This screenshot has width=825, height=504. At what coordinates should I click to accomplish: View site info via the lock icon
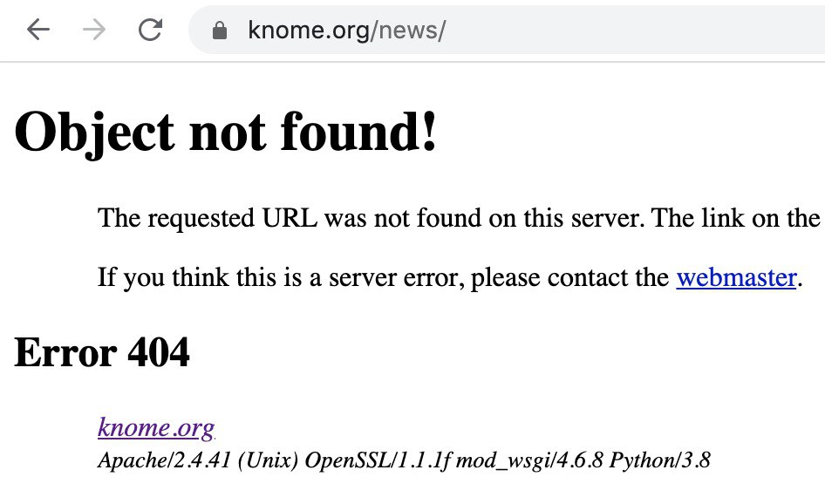pos(220,31)
